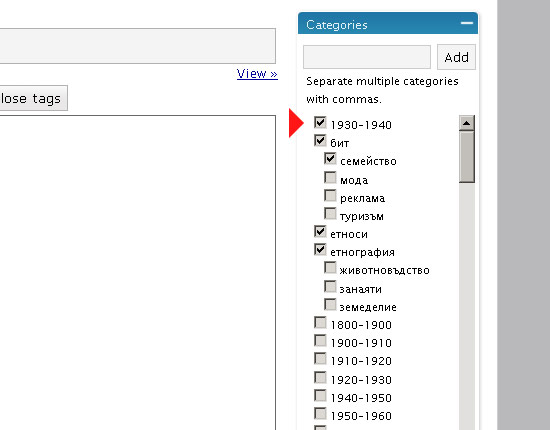This screenshot has width=550, height=430.
Task: Enable the реклама category checkbox
Action: (330, 196)
